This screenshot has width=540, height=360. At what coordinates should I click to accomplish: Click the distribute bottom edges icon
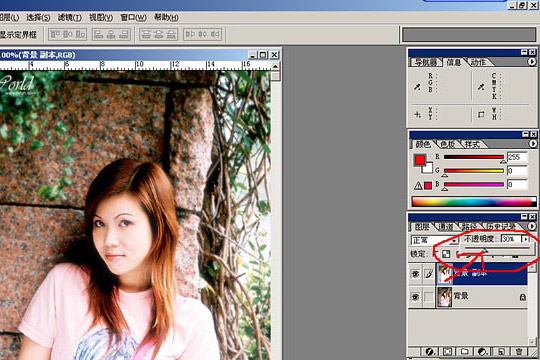[171, 34]
